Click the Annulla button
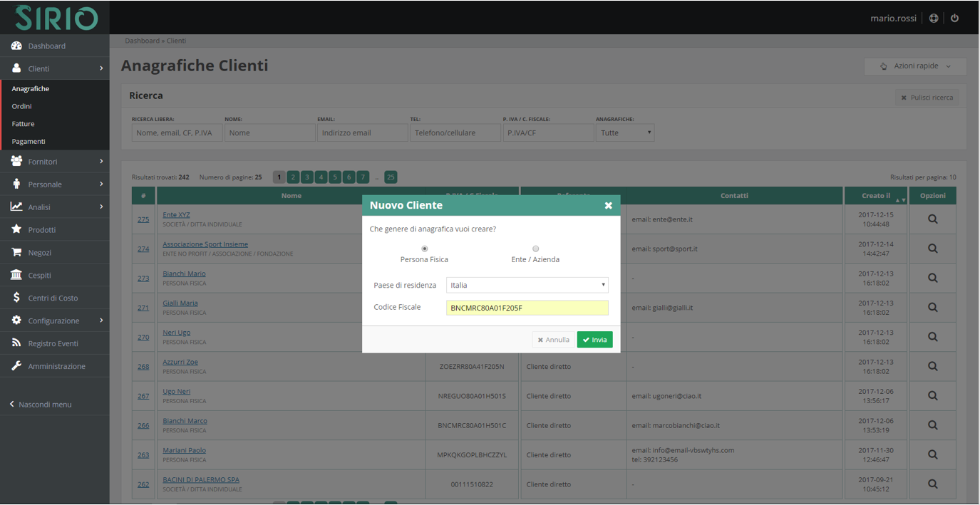The width and height of the screenshot is (980, 505). [553, 340]
